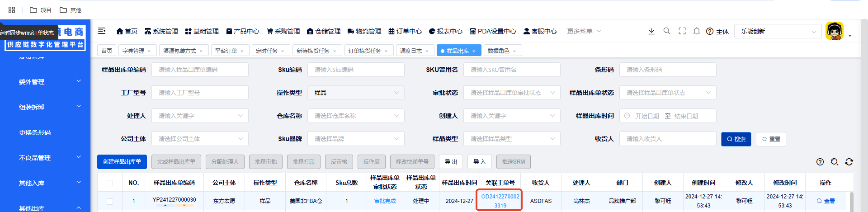Viewport: 868px width, 212px height.
Task: Expand the 更多菜单 menu
Action: click(584, 31)
